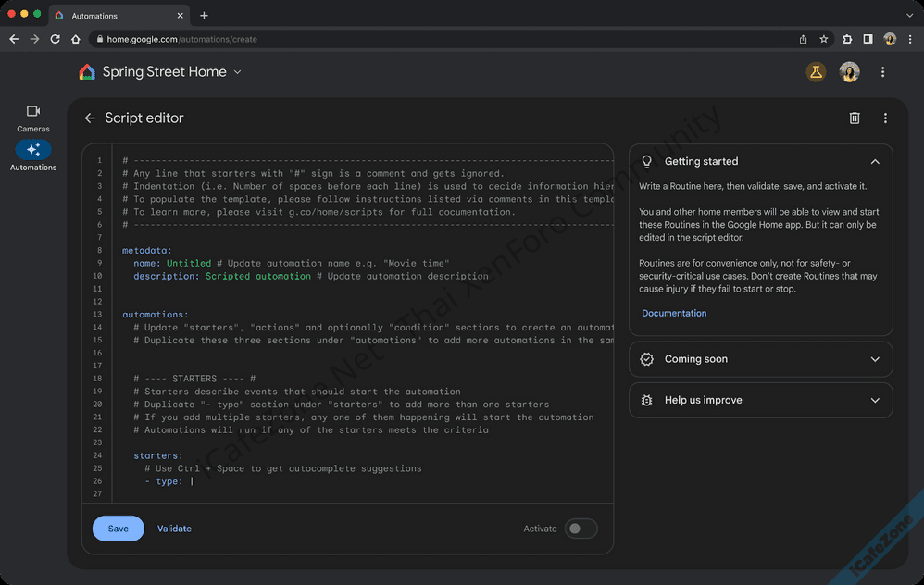Expand the Coming soon section
Image resolution: width=924 pixels, height=585 pixels.
(874, 359)
